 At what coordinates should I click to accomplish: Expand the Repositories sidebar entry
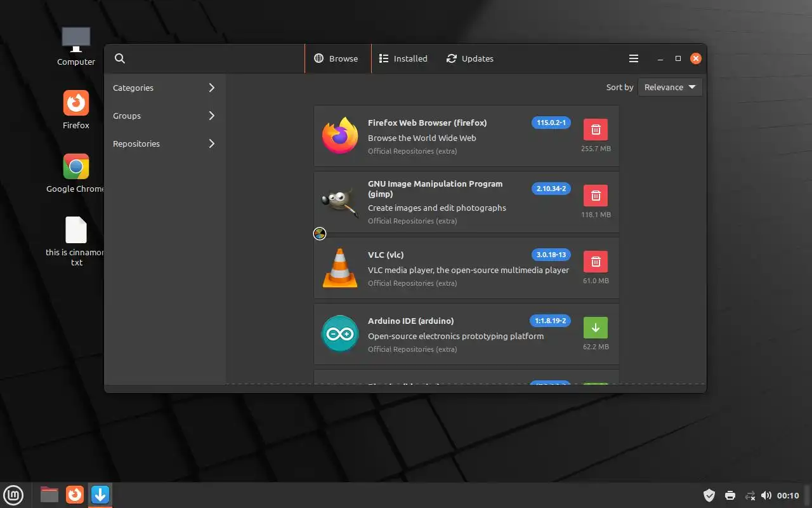165,144
